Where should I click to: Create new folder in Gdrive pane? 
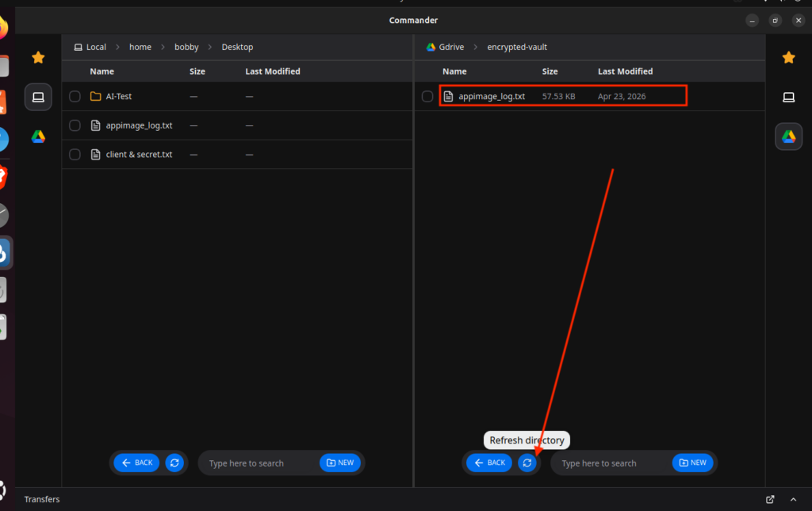tap(692, 463)
